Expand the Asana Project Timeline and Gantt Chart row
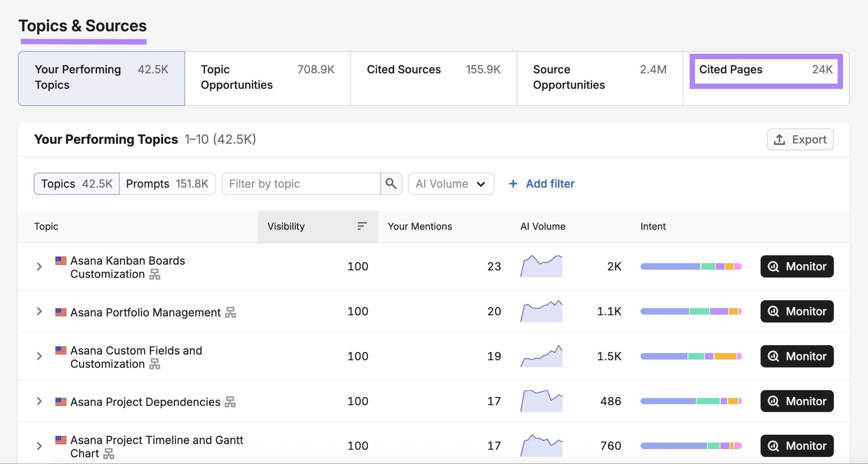 [39, 446]
